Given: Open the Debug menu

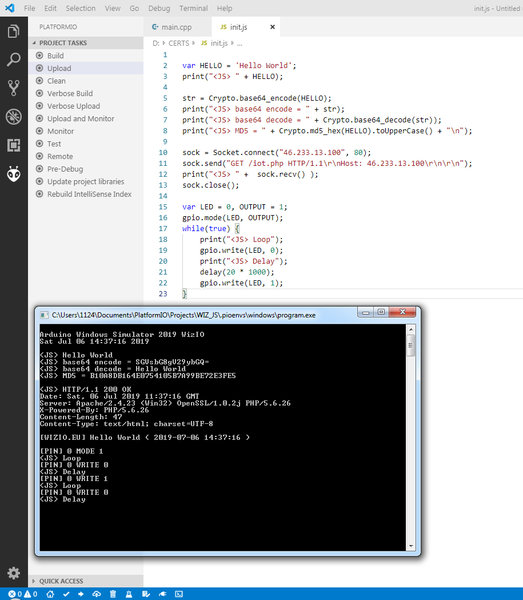Looking at the screenshot, I should [x=159, y=8].
